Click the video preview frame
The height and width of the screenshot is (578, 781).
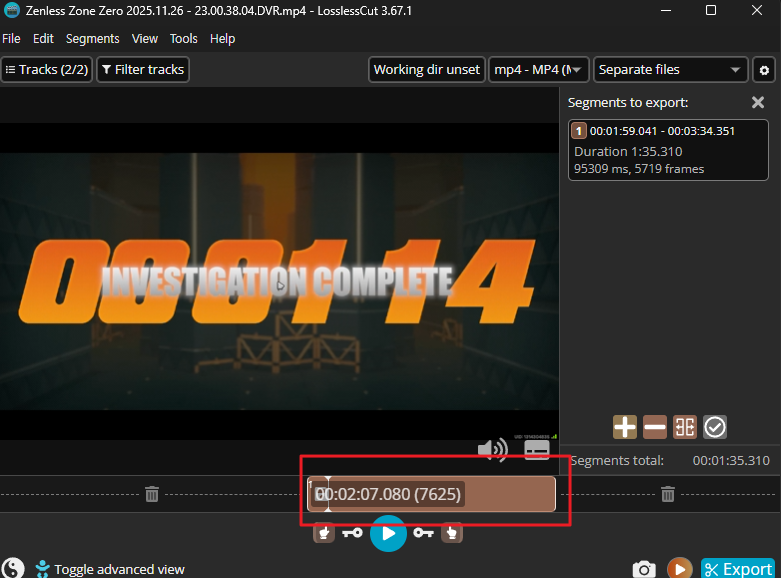point(279,282)
